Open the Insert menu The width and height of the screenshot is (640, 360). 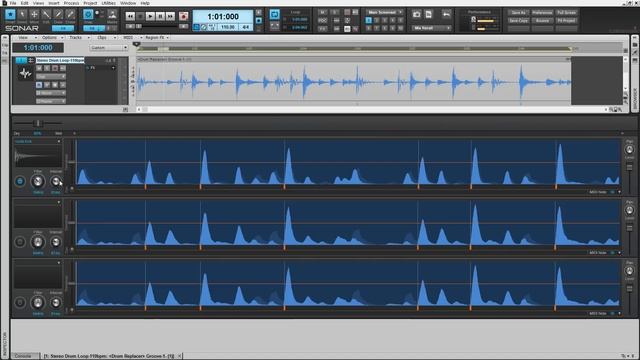[54, 3]
